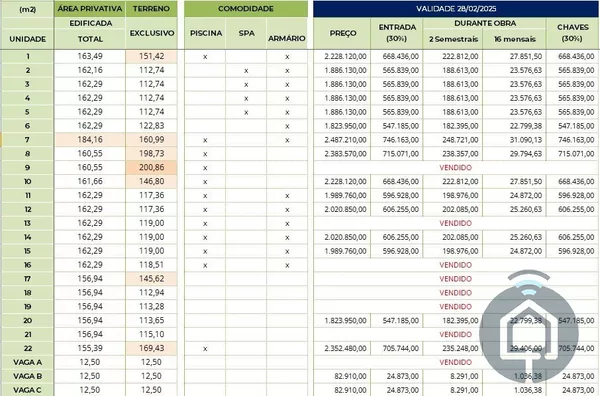
Task: Click the price 2.487.210,00
Action: [x=345, y=140]
